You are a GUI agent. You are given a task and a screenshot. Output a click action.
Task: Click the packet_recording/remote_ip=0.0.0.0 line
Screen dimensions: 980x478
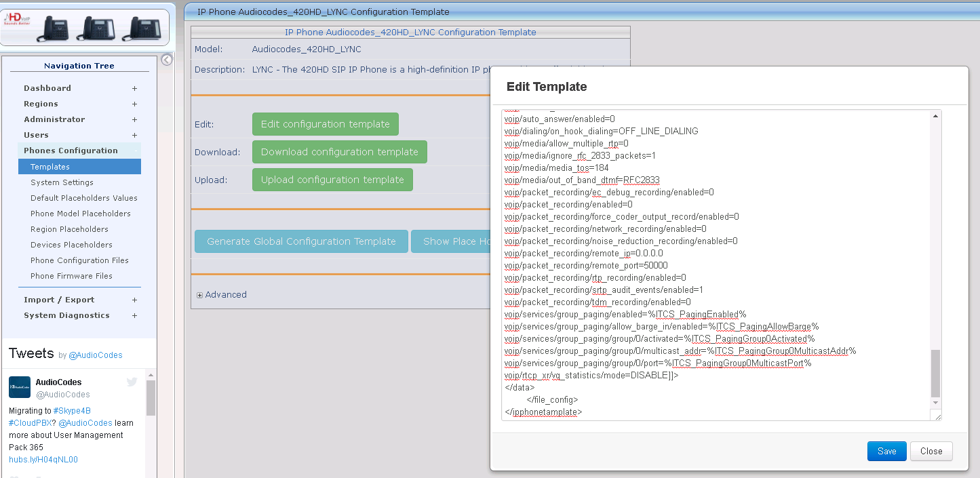click(x=583, y=253)
